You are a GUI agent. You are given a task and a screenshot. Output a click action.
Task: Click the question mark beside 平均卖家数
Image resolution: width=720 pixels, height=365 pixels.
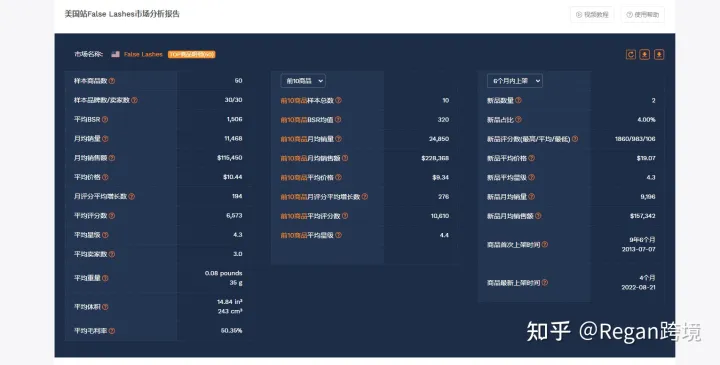click(x=112, y=254)
